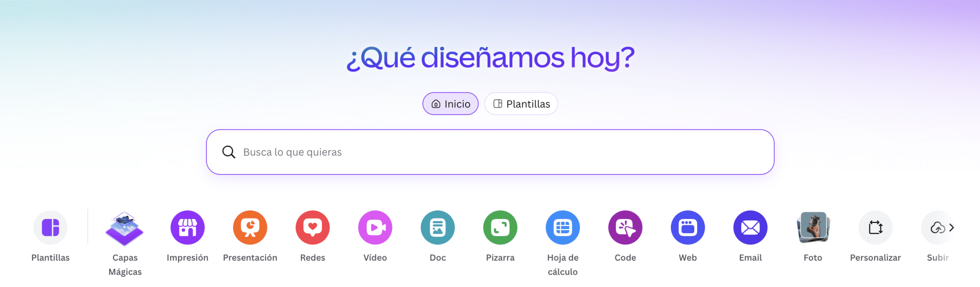Create a Presentación design
The image size is (980, 287).
[x=250, y=228]
